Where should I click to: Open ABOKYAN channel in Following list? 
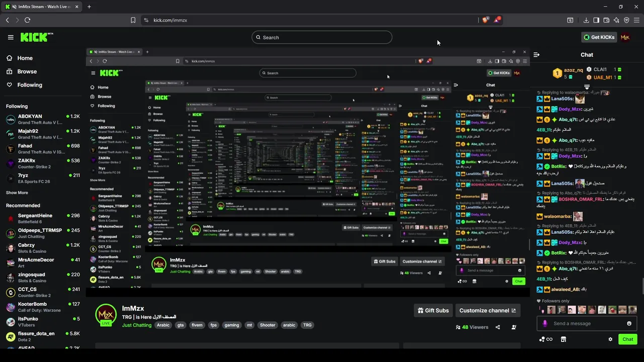43,119
